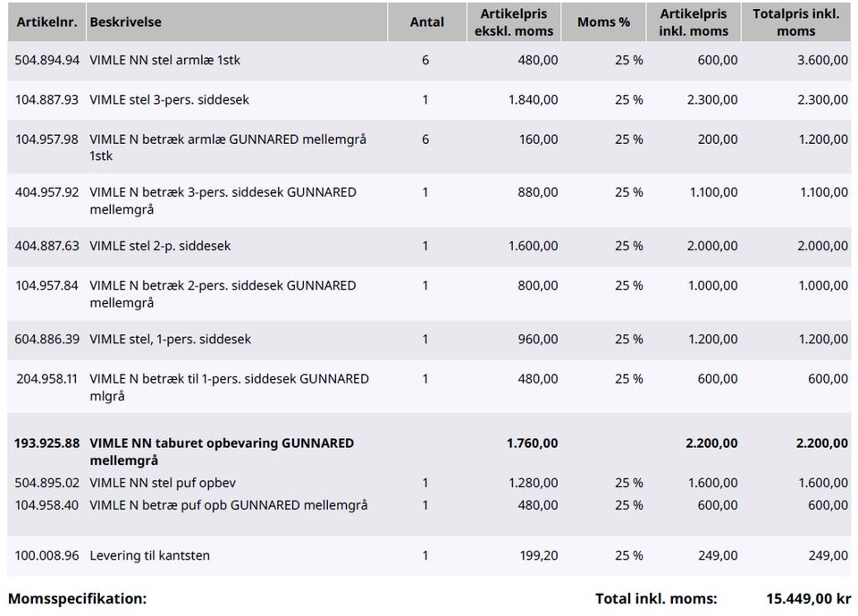Click the price 880,00 excluding VAT

pos(538,192)
